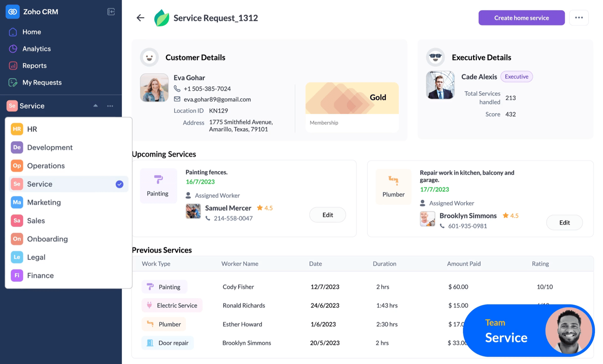Click the collapse sidebar icon next to Zoho CRM
Viewport: 603px width, 364px height.
(x=111, y=12)
